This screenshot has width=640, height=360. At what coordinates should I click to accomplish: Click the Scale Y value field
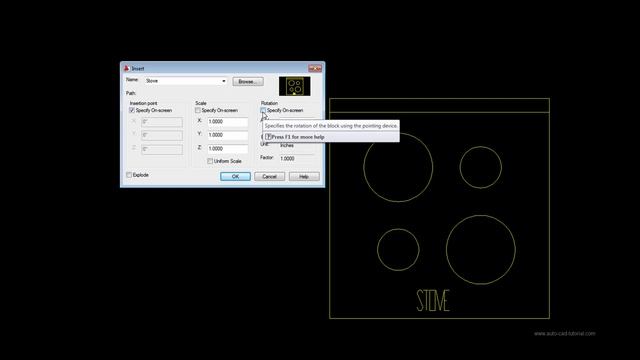pos(227,135)
